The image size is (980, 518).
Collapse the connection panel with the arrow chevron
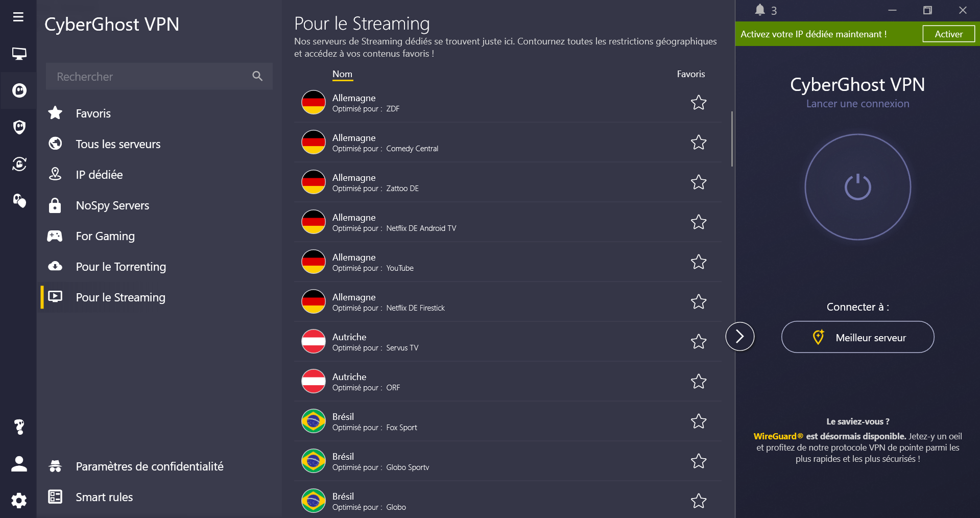pyautogui.click(x=739, y=337)
